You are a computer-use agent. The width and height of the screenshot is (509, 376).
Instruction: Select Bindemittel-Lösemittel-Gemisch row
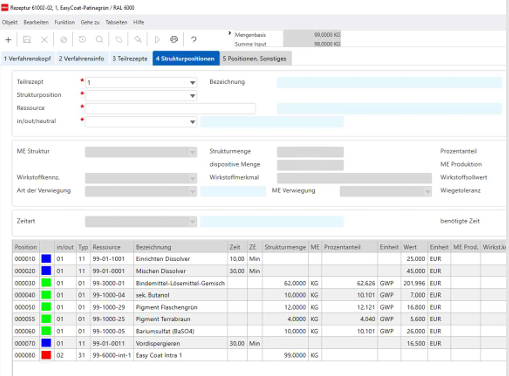pyautogui.click(x=259, y=283)
